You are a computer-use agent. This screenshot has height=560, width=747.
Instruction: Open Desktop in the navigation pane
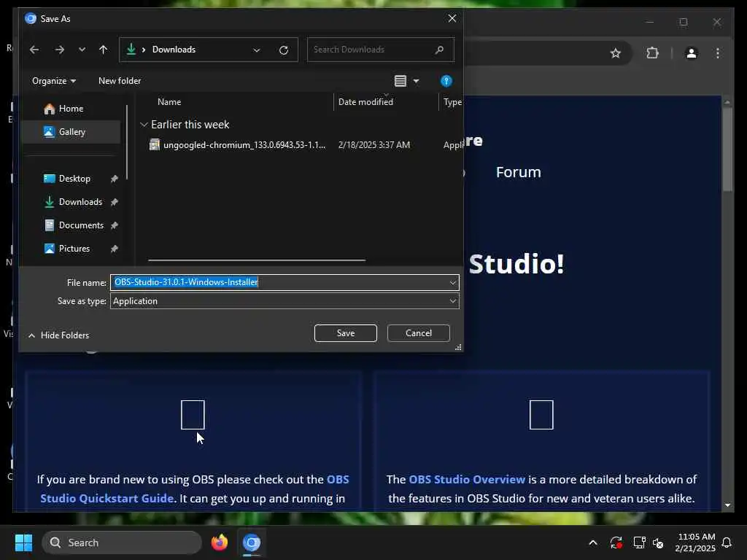coord(74,179)
